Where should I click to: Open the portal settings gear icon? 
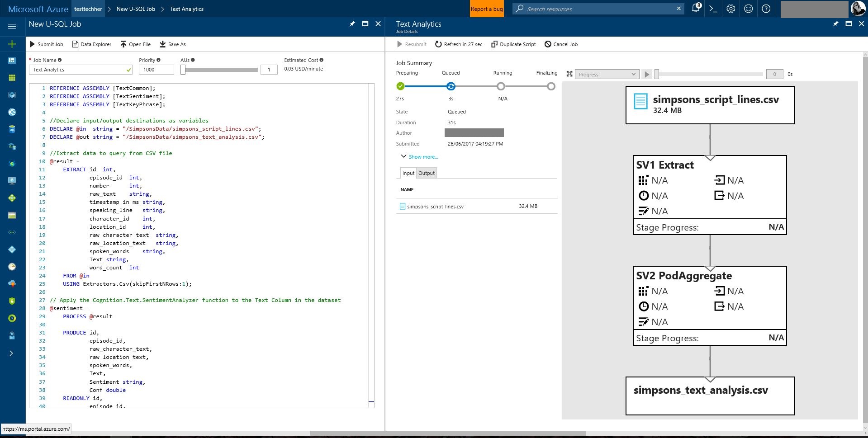click(x=731, y=9)
